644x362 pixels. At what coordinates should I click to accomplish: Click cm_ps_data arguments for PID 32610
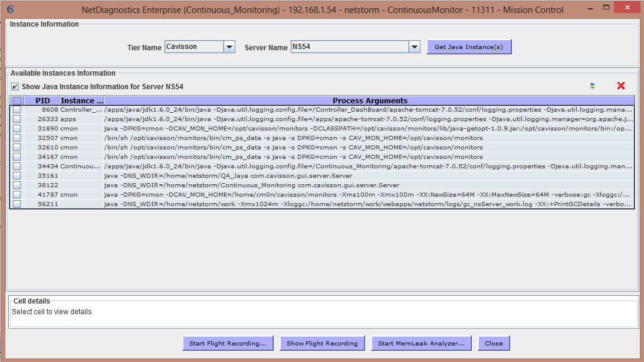point(369,148)
